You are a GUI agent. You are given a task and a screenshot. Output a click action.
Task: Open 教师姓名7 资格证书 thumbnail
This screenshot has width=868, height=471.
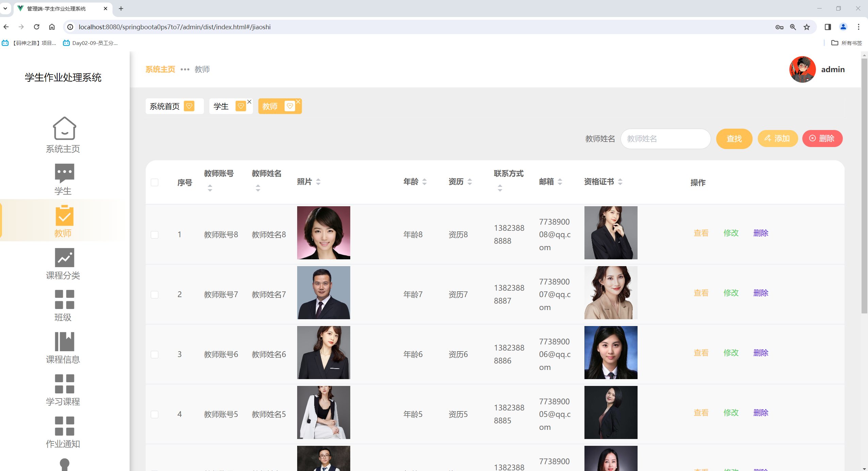pyautogui.click(x=611, y=293)
